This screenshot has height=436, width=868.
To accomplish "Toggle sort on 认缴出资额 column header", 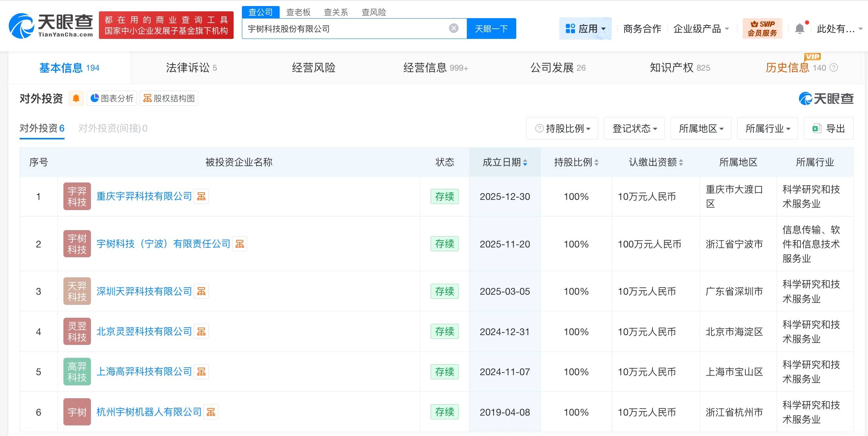I will pyautogui.click(x=656, y=162).
